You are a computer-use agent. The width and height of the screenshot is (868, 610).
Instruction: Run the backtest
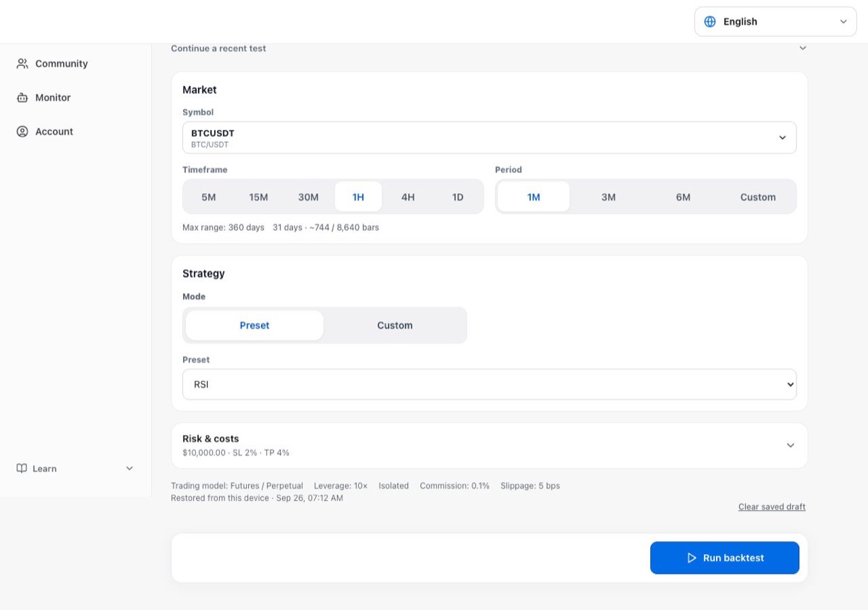(x=725, y=558)
